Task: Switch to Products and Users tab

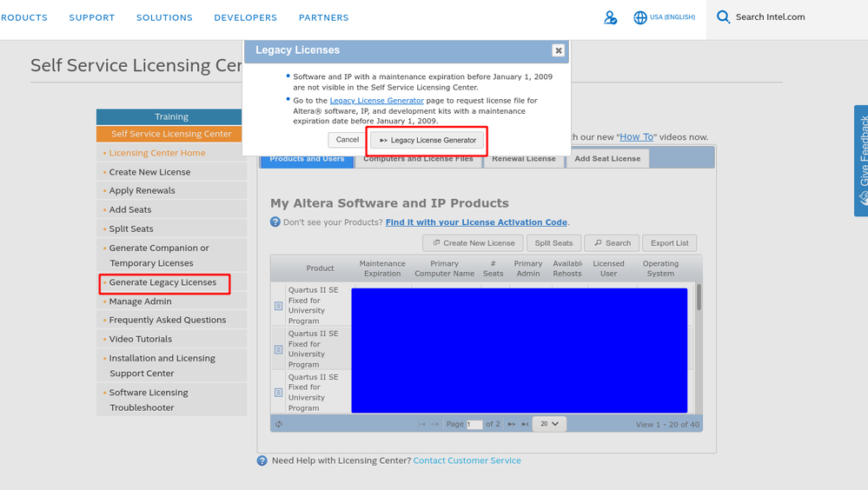Action: tap(307, 161)
